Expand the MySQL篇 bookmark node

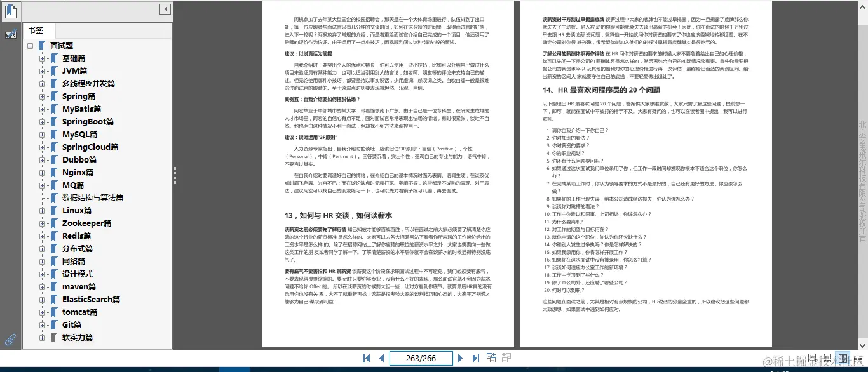(43, 135)
